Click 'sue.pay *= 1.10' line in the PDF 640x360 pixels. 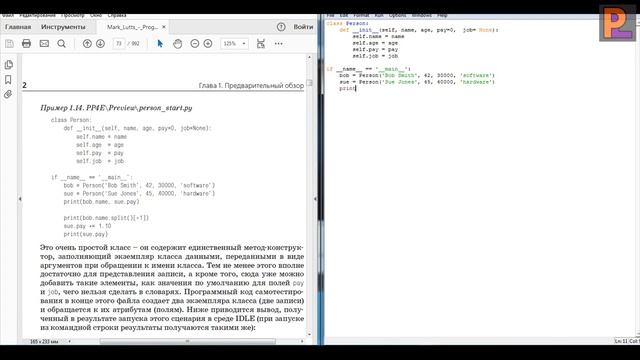point(87,226)
